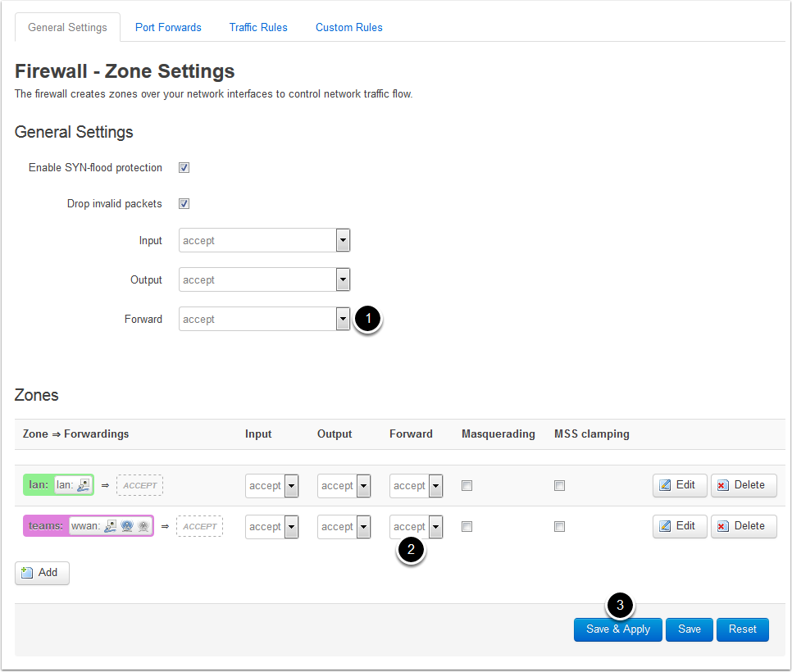Click the MSS clamping column header
This screenshot has width=792, height=672.
(591, 434)
